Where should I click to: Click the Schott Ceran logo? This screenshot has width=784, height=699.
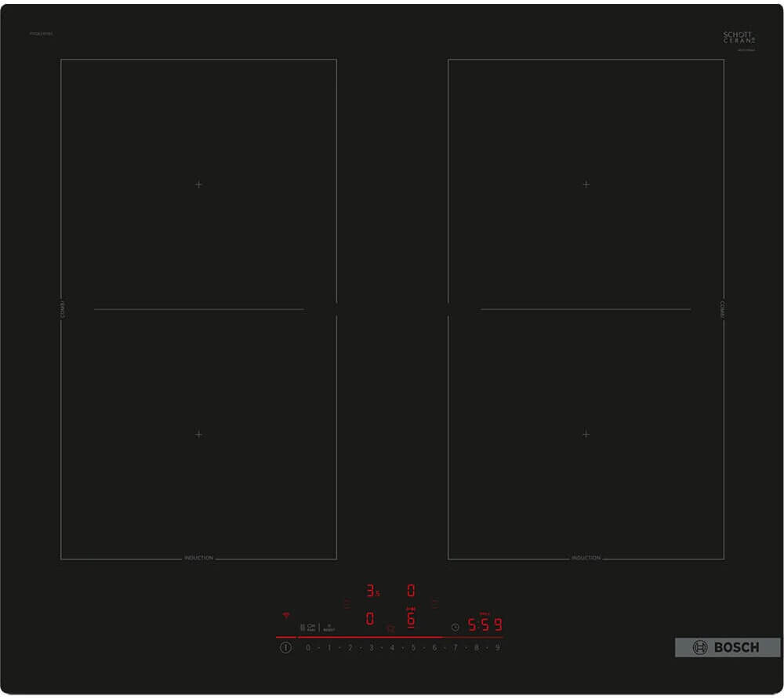739,38
